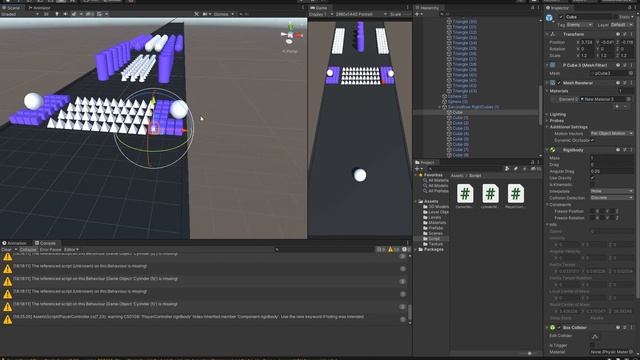Image resolution: width=640 pixels, height=360 pixels.
Task: Open the Display 1 dropdown in Game view
Action: coord(321,14)
